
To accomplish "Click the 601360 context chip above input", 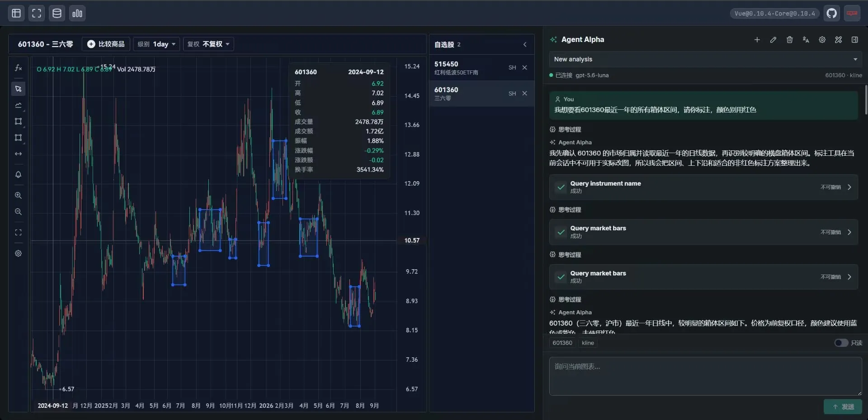I will pyautogui.click(x=562, y=343).
